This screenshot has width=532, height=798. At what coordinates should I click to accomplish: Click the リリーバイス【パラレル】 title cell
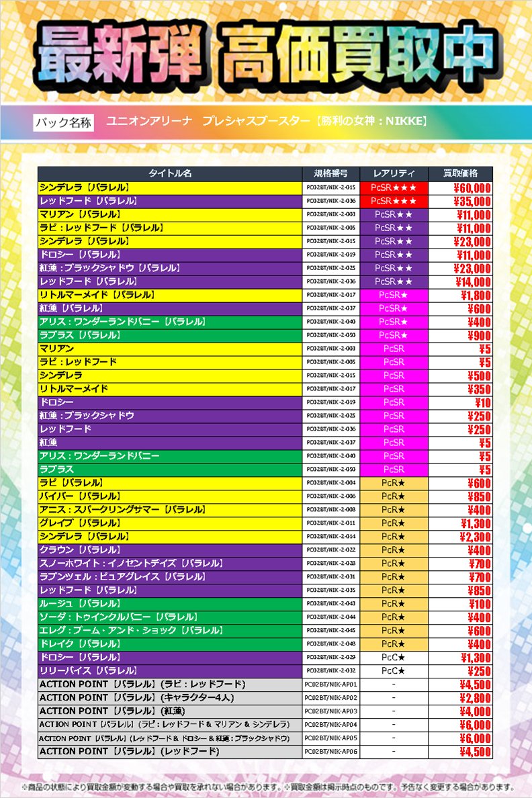[170, 671]
